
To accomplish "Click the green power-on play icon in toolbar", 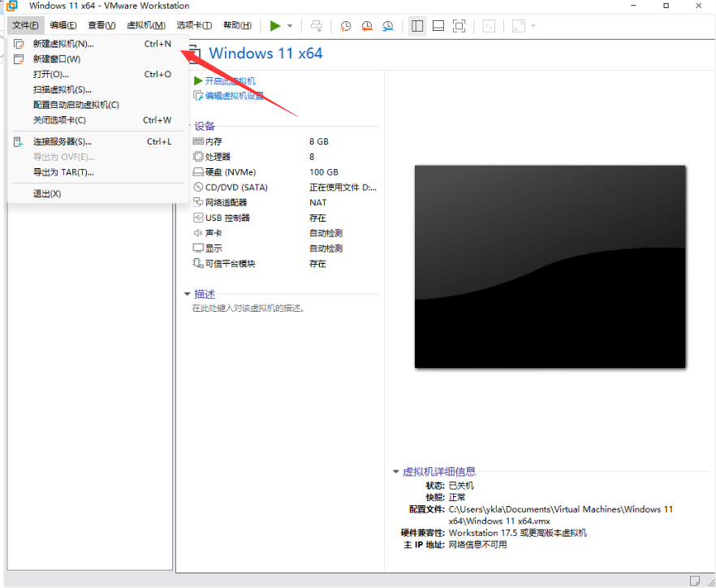I will click(275, 26).
